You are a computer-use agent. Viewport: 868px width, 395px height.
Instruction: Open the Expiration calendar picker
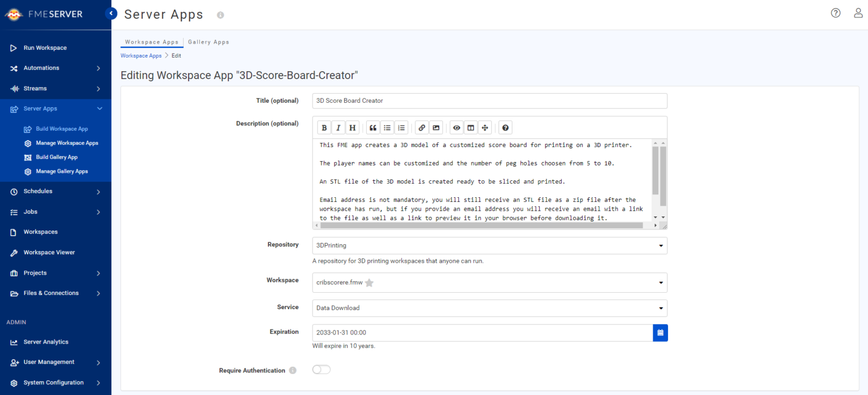660,333
